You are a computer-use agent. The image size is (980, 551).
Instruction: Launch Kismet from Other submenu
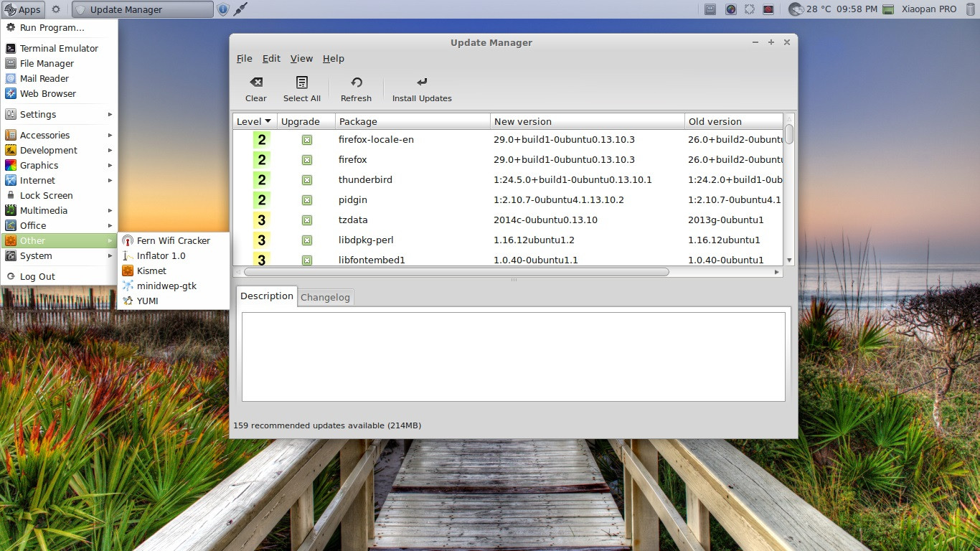tap(173, 270)
